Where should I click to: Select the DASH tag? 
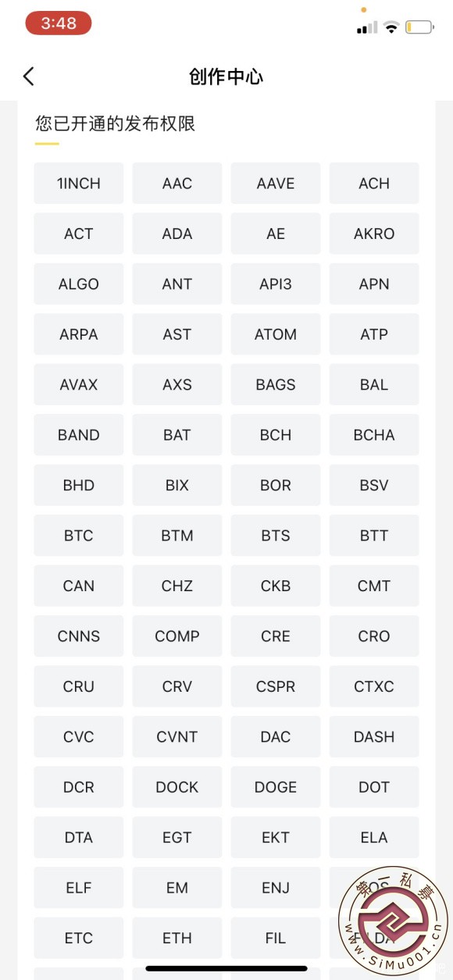click(x=374, y=736)
